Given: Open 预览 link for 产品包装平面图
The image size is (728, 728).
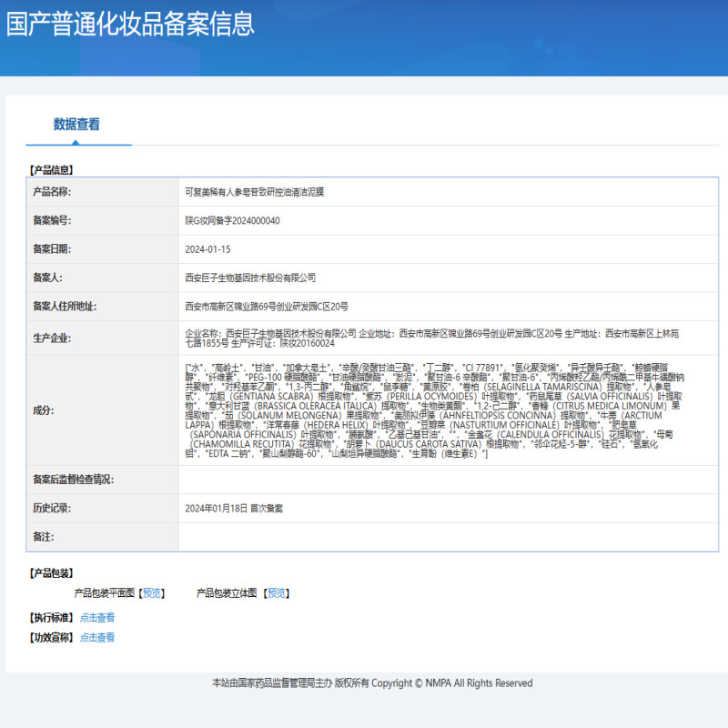Looking at the screenshot, I should coord(152,592).
